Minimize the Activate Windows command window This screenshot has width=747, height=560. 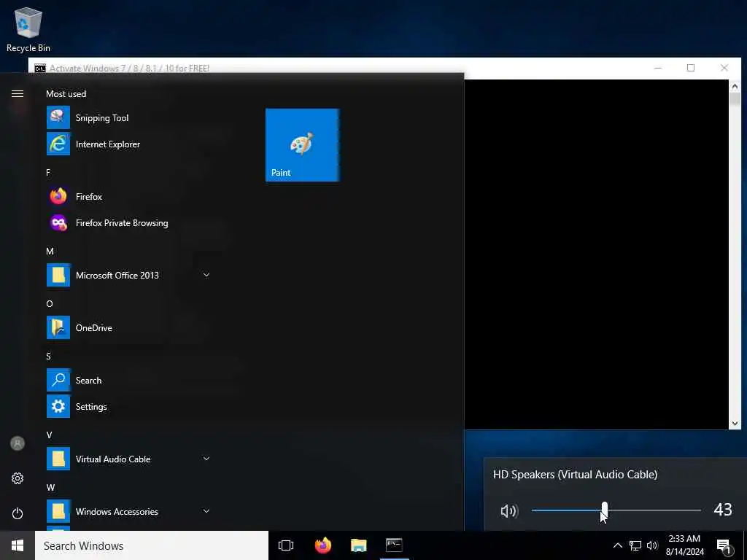point(658,68)
